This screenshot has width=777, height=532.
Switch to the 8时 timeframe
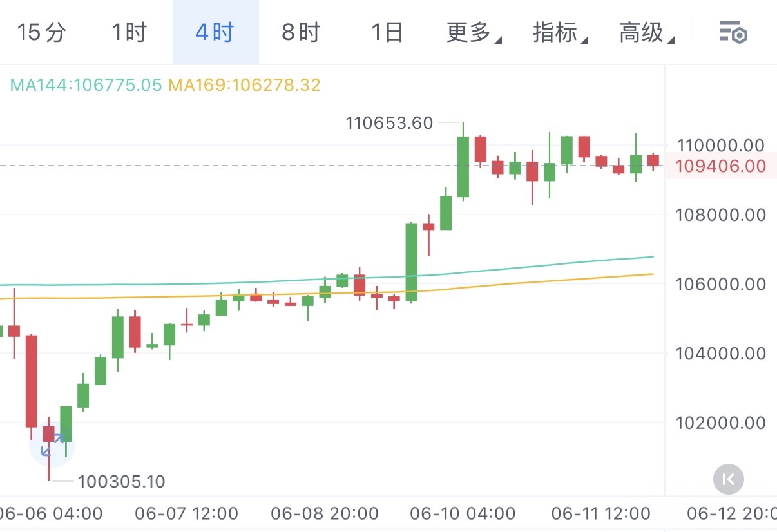point(301,32)
